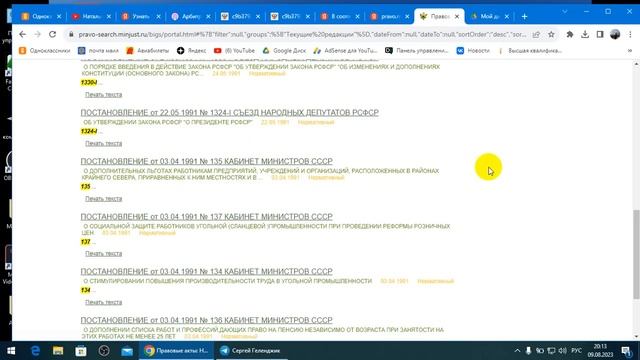Open the Chrome extensions puzzle icon
This screenshot has height=360, width=640.
570,35
